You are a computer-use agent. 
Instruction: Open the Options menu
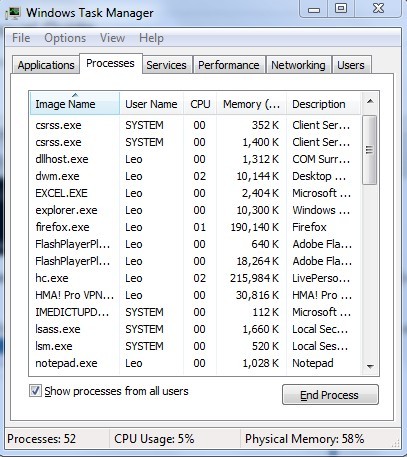[x=65, y=38]
